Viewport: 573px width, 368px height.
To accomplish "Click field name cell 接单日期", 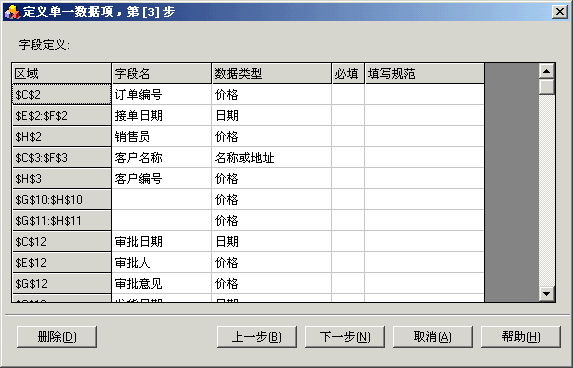I will click(x=162, y=116).
